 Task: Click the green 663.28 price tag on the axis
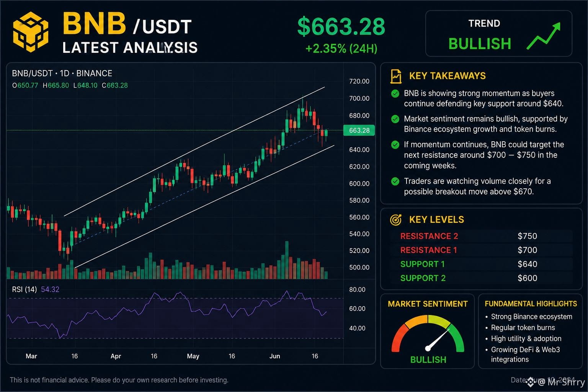point(359,131)
